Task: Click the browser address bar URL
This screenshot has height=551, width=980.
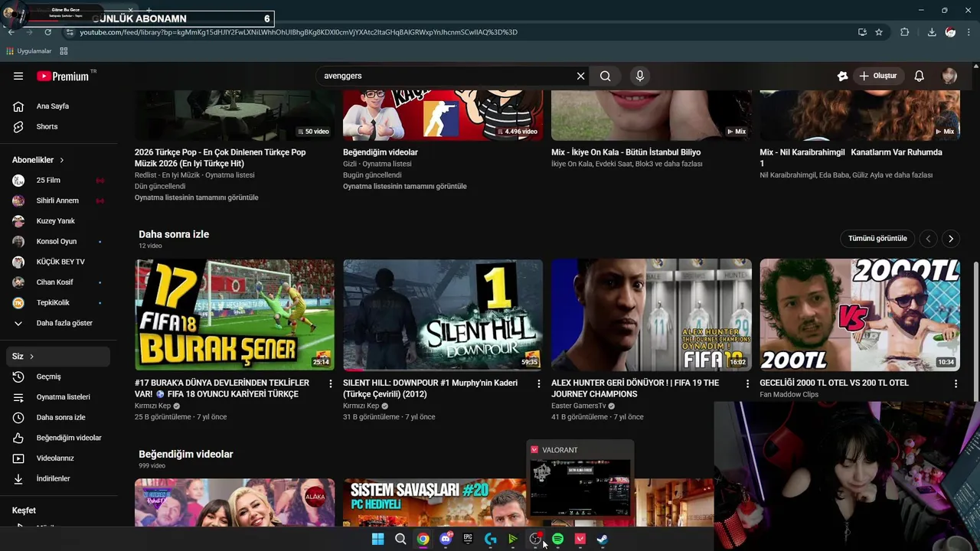Action: pyautogui.click(x=299, y=32)
